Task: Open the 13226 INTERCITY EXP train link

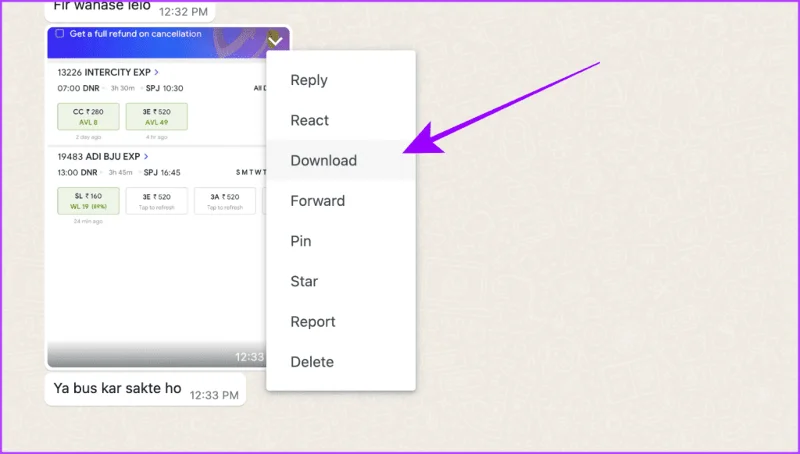Action: tap(108, 72)
